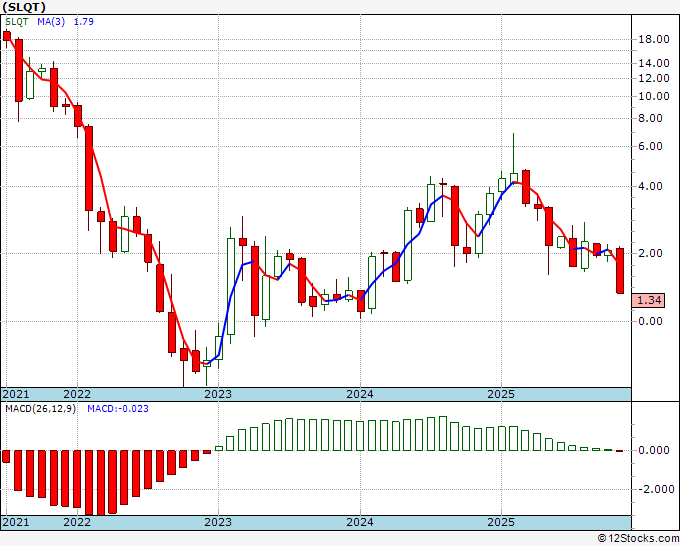The image size is (680, 546).
Task: Click 2022 on MACD panel time axis
Action: [77, 522]
